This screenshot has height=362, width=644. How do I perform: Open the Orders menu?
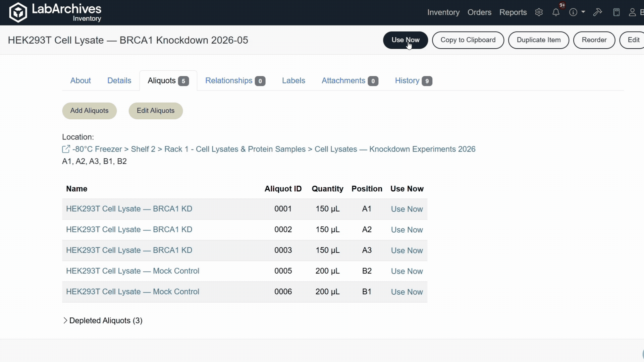pyautogui.click(x=479, y=12)
